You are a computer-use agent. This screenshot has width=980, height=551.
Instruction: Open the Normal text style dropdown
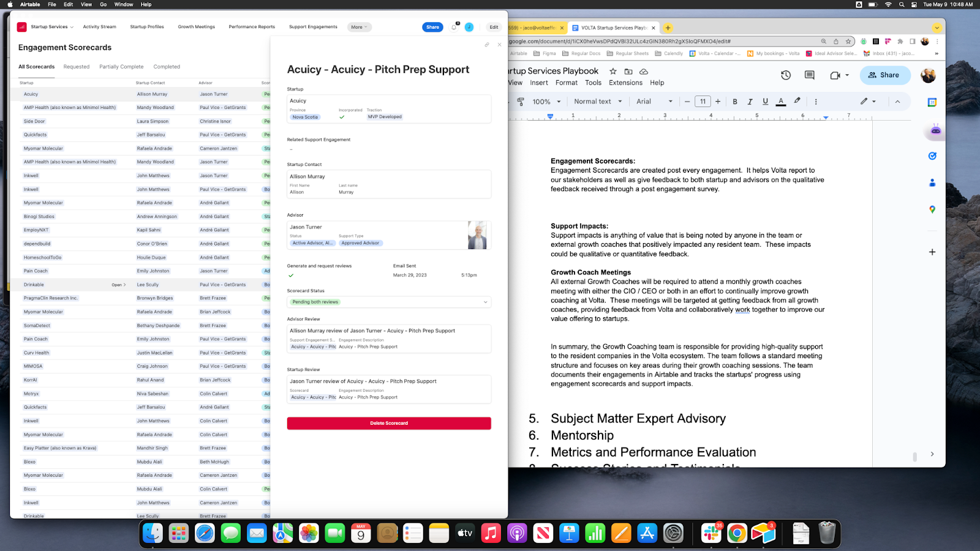pyautogui.click(x=598, y=102)
